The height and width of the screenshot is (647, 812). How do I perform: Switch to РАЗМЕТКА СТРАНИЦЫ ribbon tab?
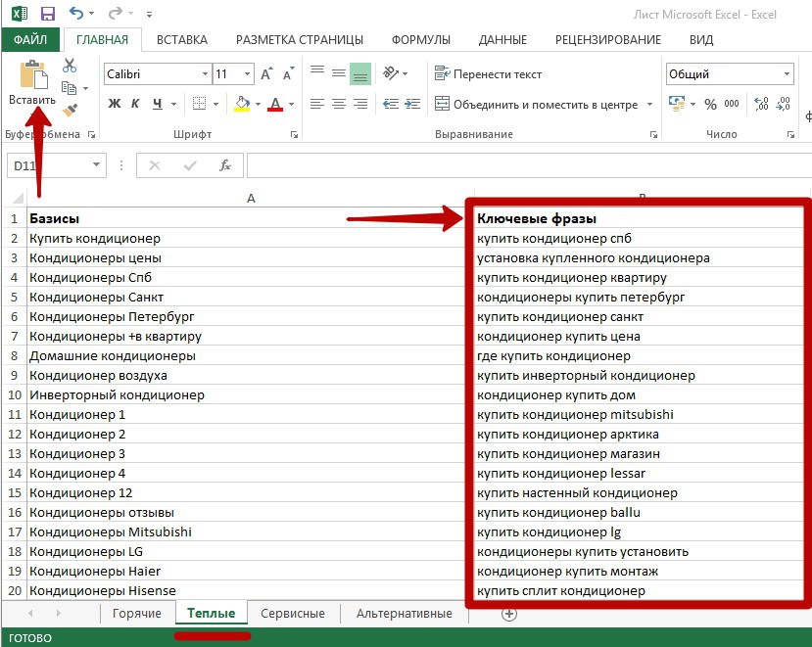[300, 40]
